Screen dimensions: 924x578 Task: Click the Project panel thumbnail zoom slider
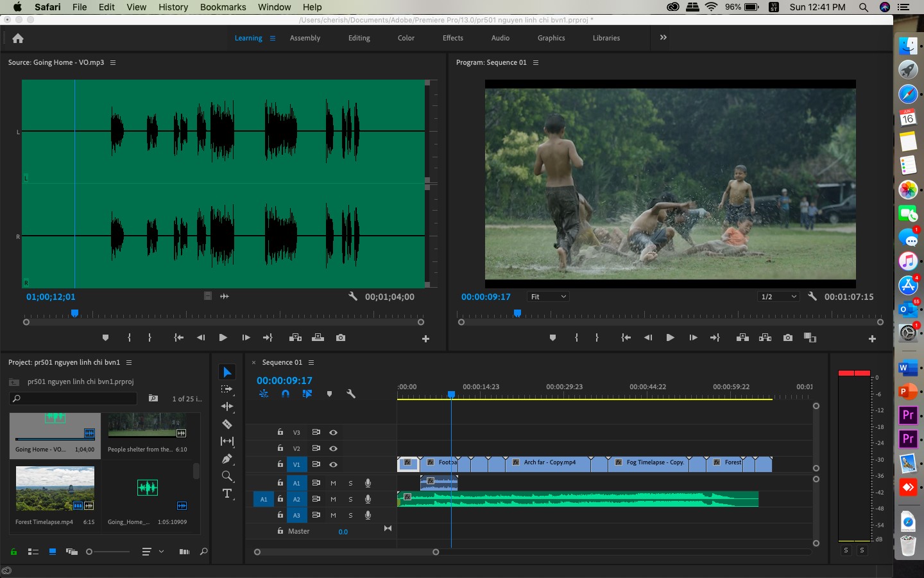[108, 552]
